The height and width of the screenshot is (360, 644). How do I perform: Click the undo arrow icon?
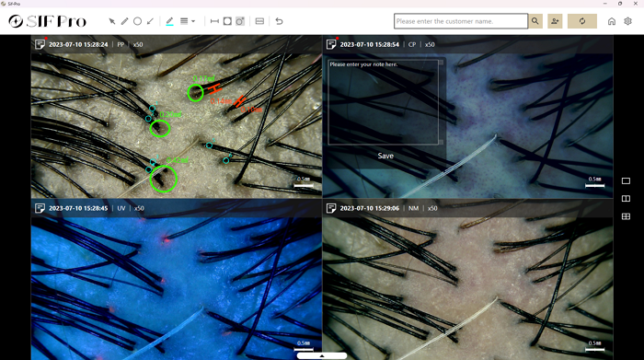coord(279,21)
